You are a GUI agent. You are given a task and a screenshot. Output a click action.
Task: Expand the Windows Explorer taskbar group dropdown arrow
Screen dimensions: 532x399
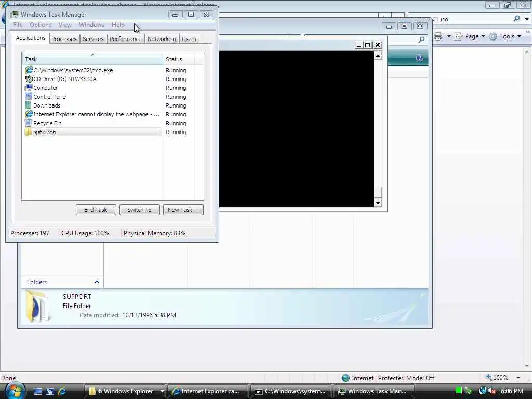pyautogui.click(x=162, y=391)
